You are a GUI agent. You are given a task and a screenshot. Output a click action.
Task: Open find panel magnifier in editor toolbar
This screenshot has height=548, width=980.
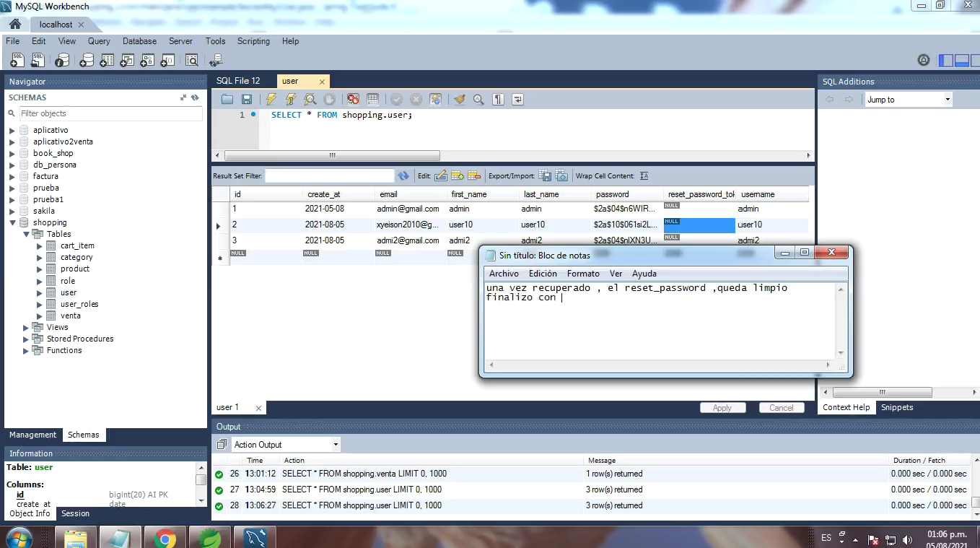[478, 100]
